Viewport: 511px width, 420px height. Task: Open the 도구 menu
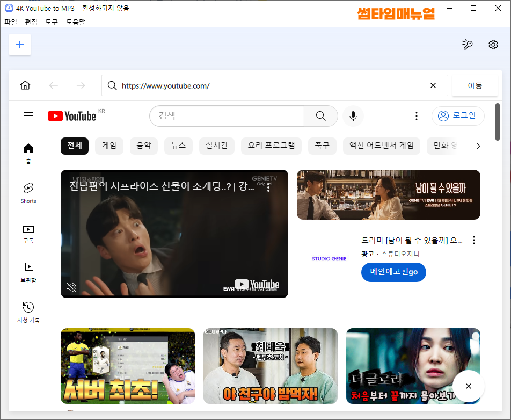coord(52,22)
